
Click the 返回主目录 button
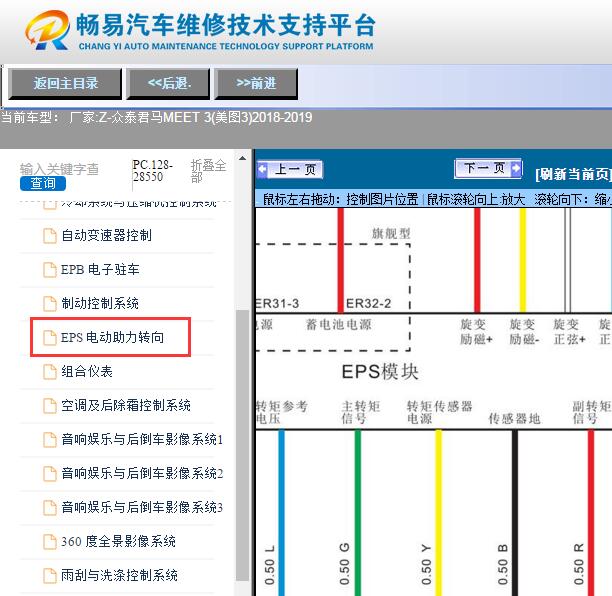tap(65, 84)
